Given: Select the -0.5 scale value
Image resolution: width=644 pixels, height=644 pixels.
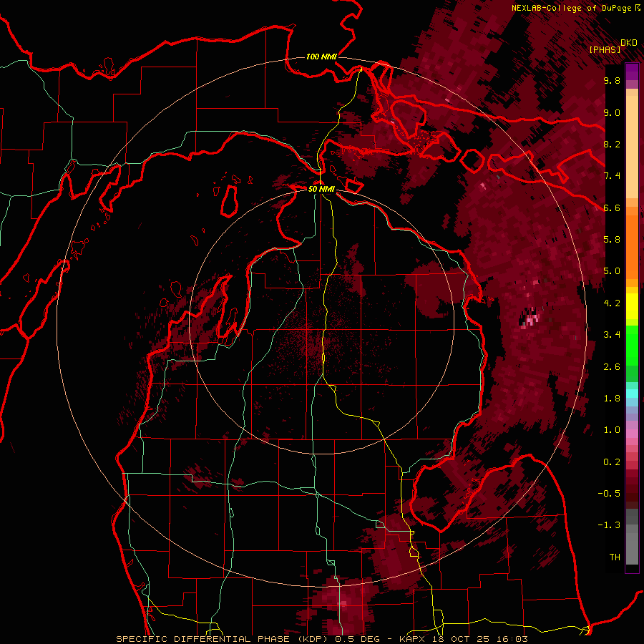Looking at the screenshot, I should (x=609, y=494).
